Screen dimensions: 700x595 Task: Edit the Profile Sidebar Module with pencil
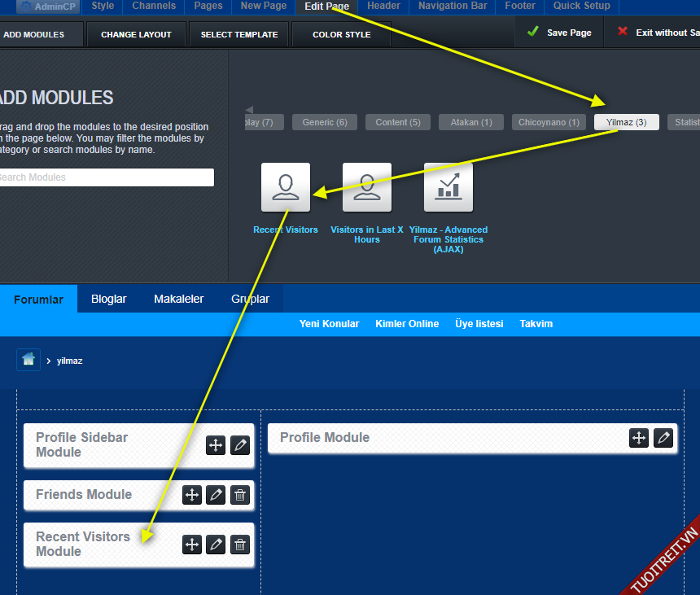240,445
